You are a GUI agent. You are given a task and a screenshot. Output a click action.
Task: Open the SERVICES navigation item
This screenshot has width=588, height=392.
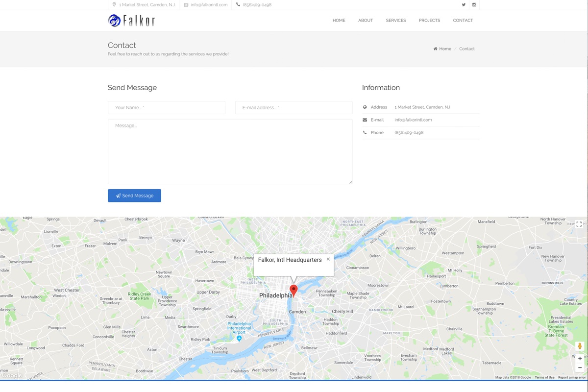pos(395,21)
